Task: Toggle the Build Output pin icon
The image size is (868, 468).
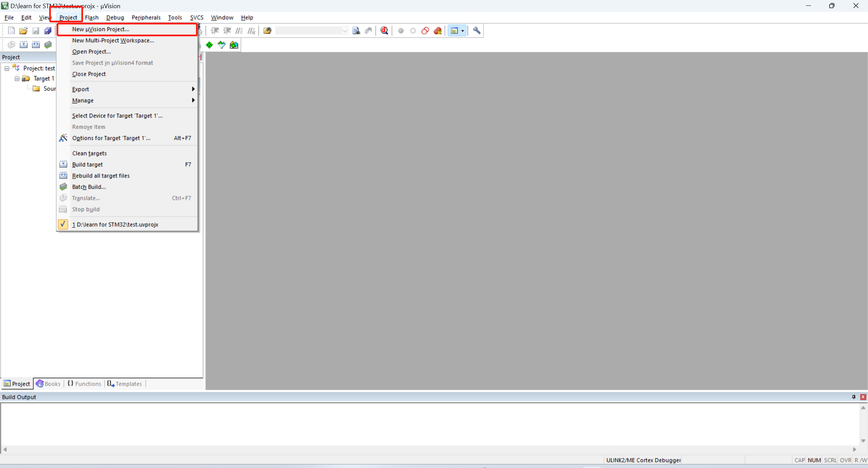Action: coord(853,397)
